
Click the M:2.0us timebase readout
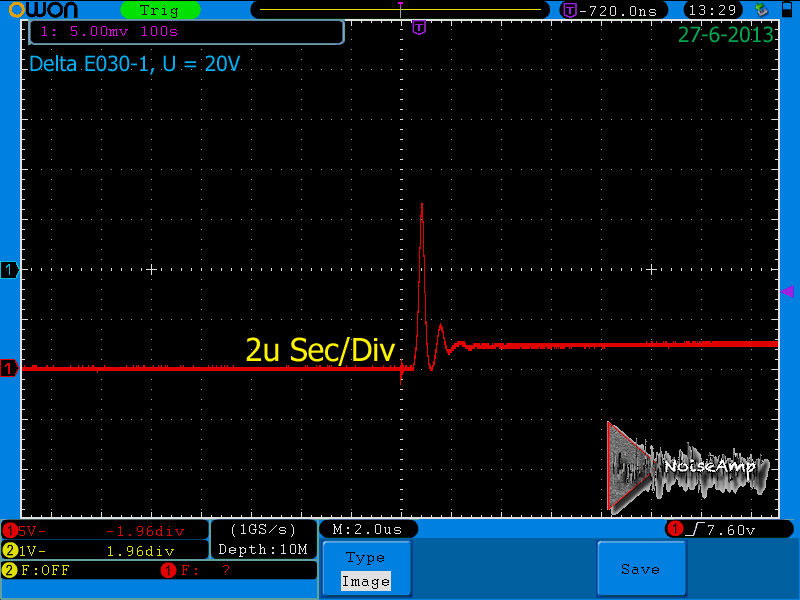pos(367,529)
